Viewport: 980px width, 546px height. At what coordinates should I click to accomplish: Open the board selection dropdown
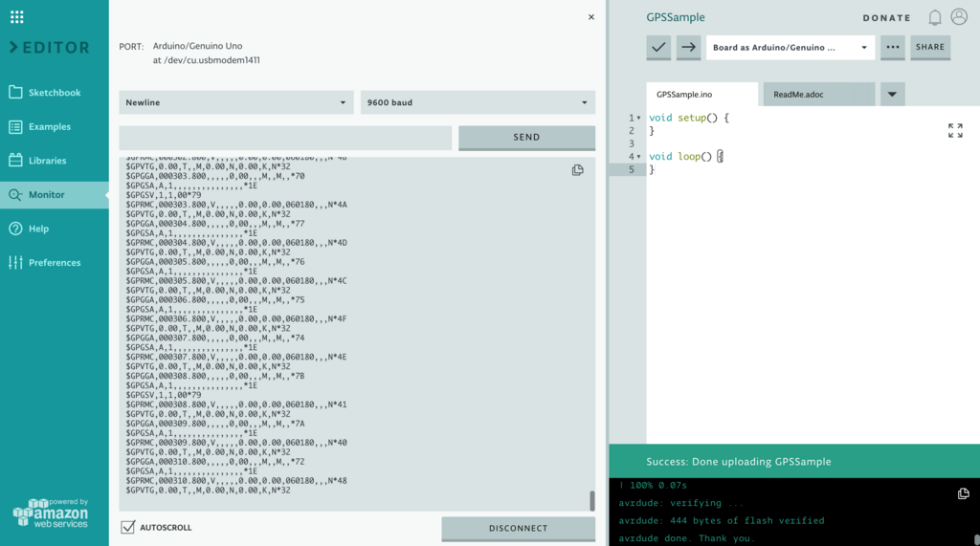tap(790, 48)
